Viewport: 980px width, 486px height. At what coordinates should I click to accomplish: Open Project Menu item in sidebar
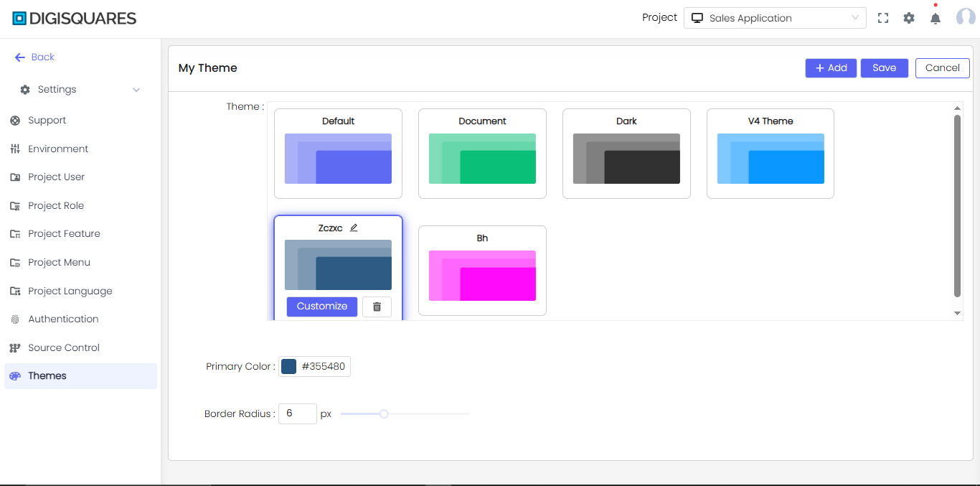coord(80,263)
